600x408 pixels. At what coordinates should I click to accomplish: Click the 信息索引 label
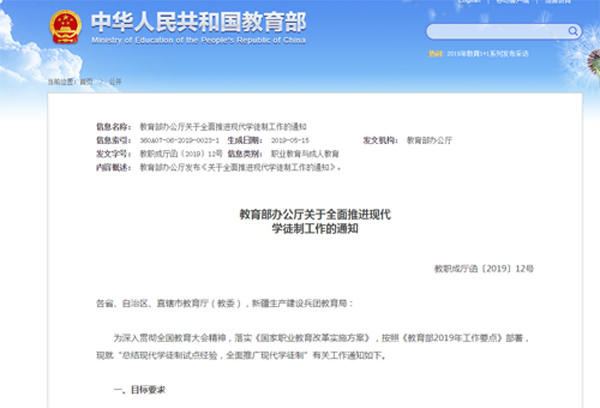click(x=113, y=140)
